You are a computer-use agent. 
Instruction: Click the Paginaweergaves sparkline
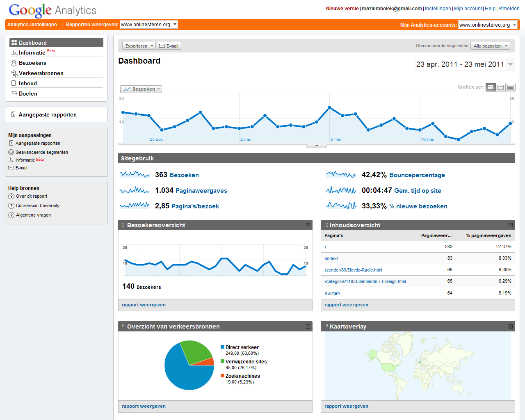[135, 190]
